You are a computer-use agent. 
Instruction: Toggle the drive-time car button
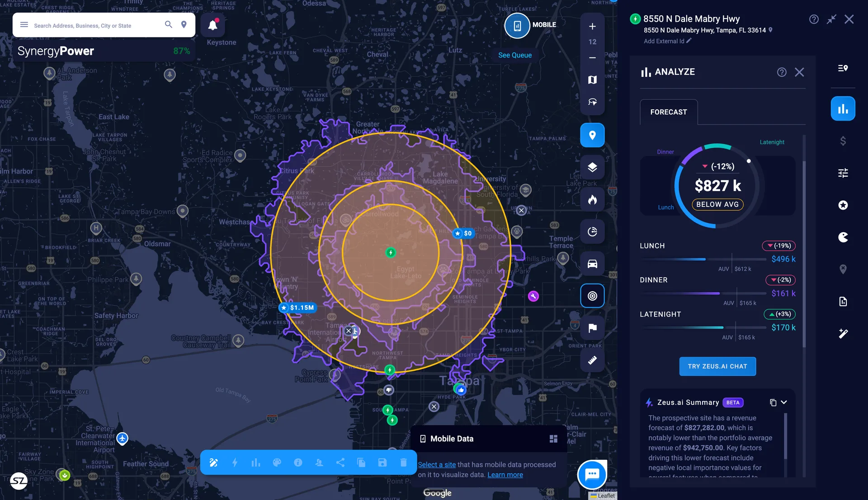point(592,264)
